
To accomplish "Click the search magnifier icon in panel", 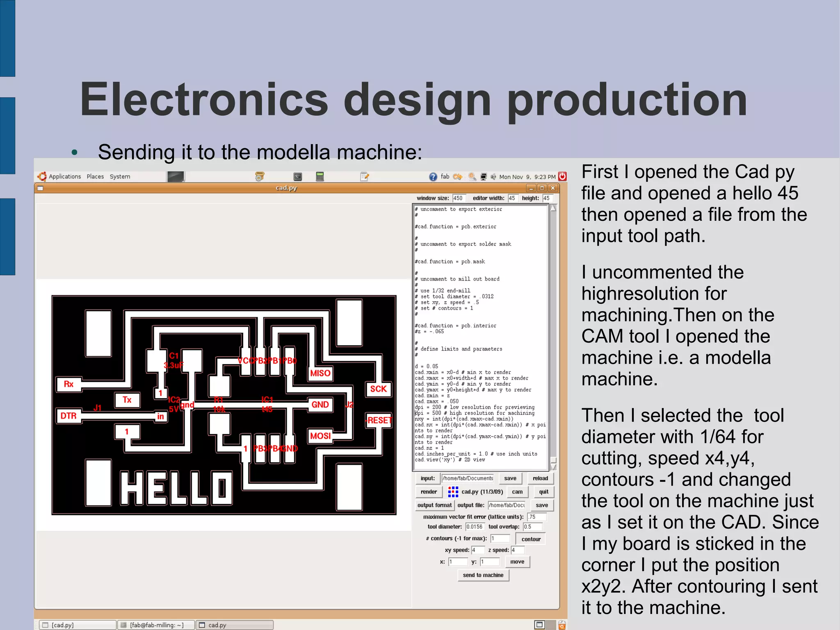I will [472, 176].
